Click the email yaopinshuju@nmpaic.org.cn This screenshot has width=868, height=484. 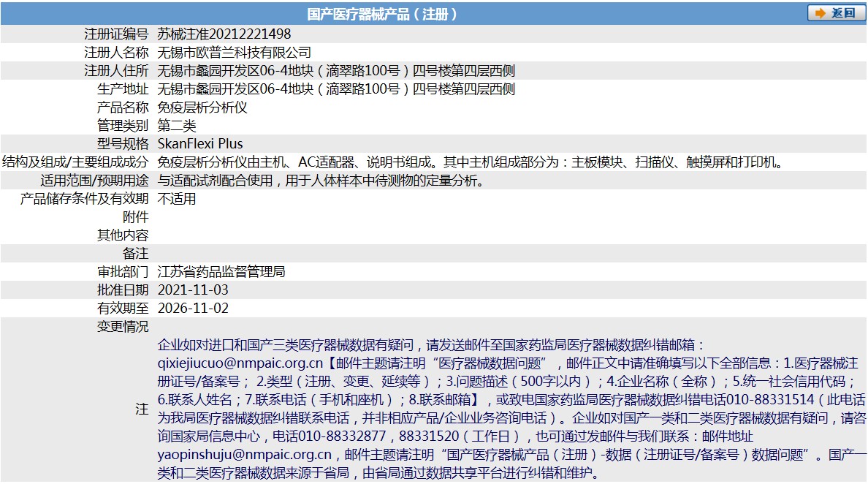point(245,455)
